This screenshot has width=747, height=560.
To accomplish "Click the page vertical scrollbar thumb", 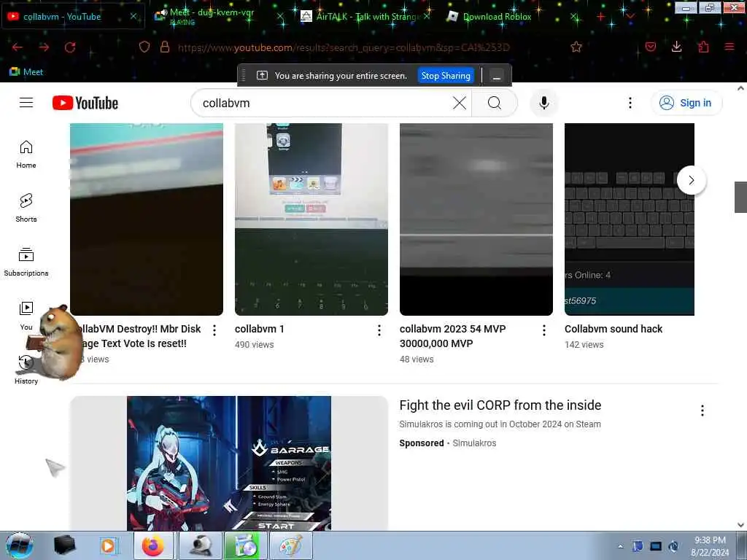I will click(740, 197).
